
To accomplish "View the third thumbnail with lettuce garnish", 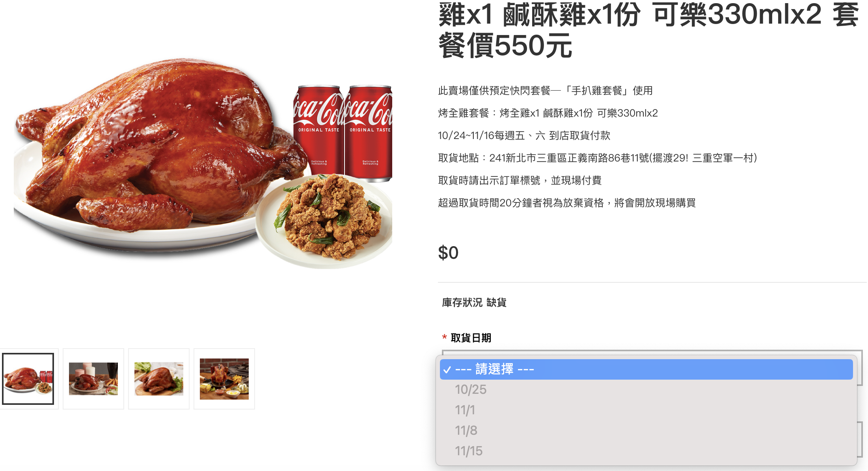I will pos(159,379).
